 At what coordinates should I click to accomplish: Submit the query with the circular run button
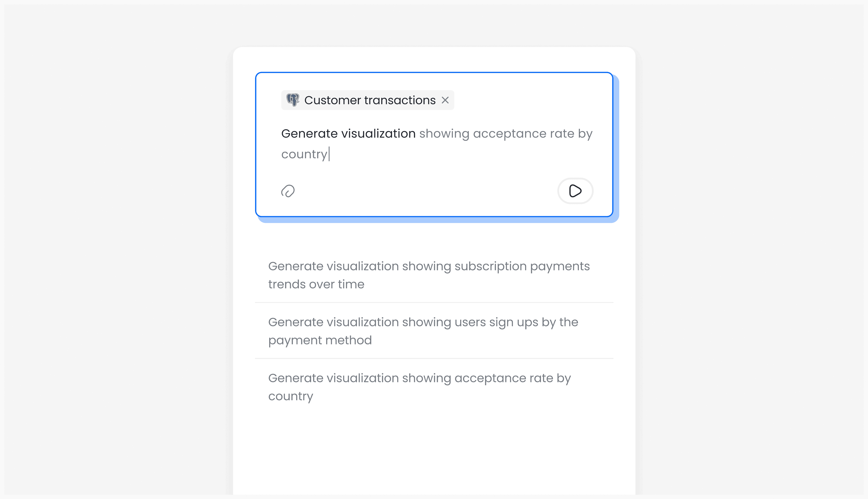tap(575, 191)
